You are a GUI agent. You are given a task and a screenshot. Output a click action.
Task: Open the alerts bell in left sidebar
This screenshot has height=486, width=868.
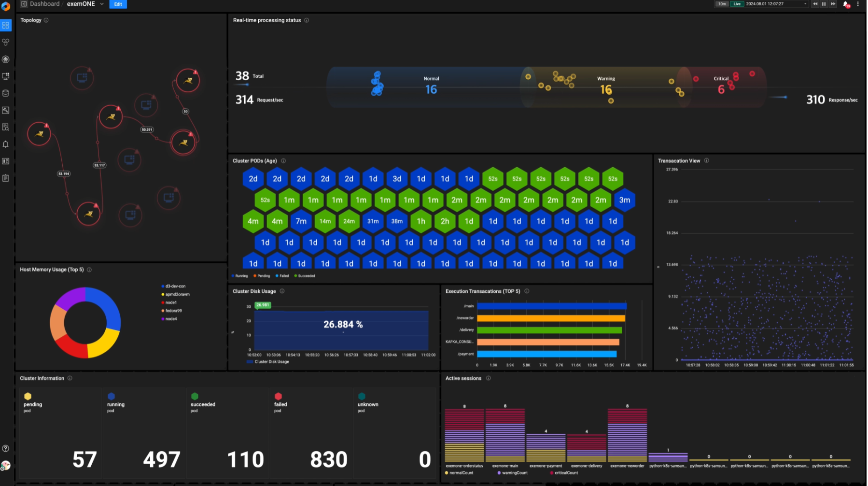pos(6,144)
